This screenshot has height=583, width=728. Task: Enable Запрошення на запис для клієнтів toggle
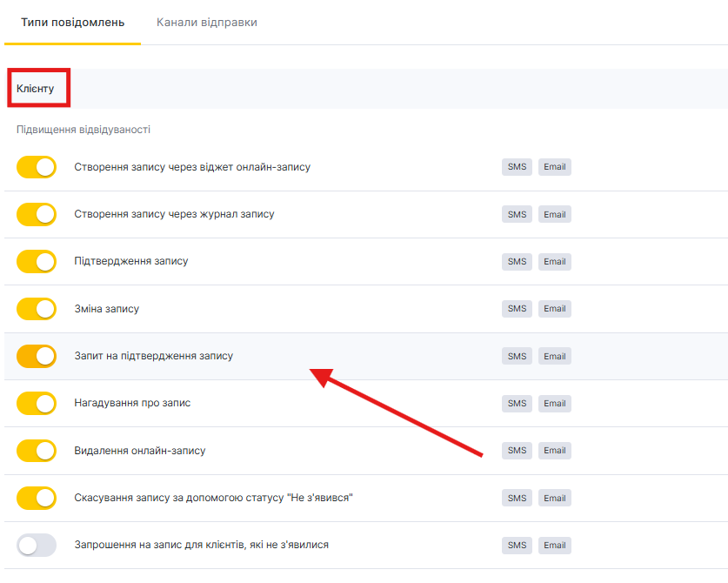pyautogui.click(x=37, y=545)
